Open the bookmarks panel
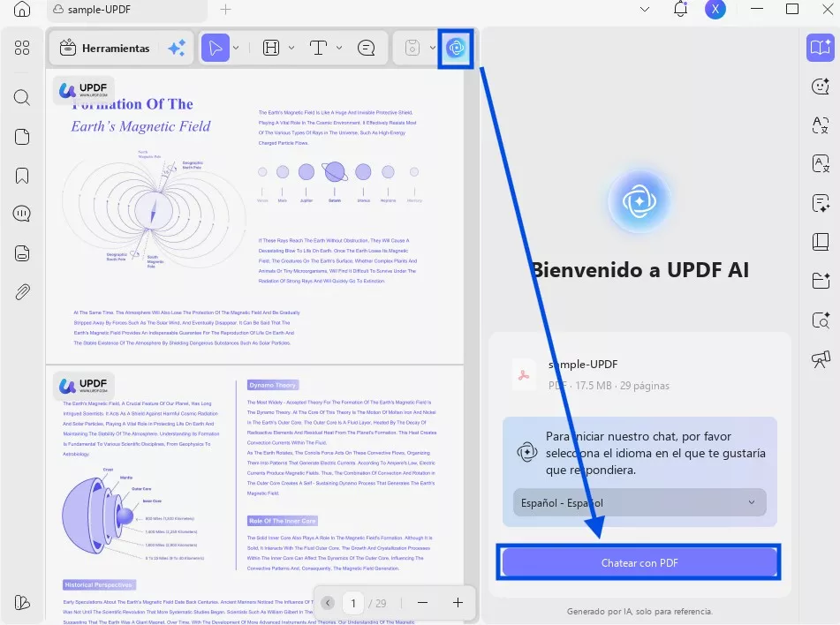 click(x=22, y=176)
